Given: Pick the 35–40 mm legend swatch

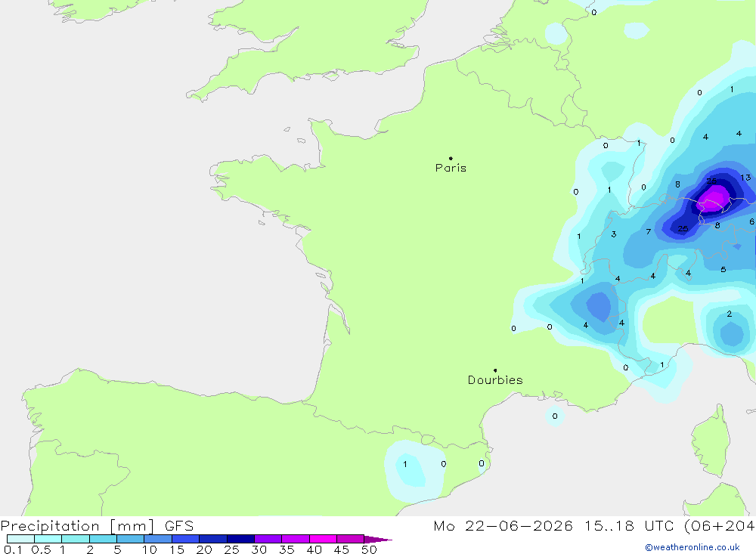Looking at the screenshot, I should [296, 539].
